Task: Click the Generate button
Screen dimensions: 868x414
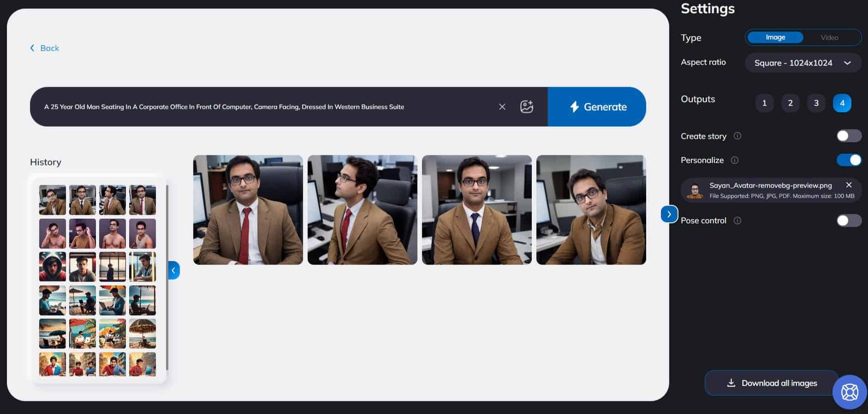Action: tap(597, 107)
